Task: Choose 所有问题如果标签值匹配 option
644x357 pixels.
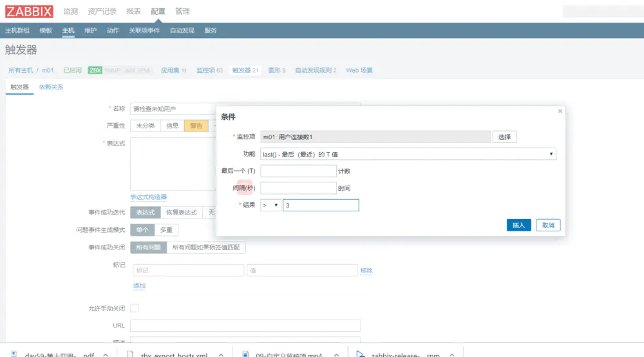Action: [x=206, y=247]
